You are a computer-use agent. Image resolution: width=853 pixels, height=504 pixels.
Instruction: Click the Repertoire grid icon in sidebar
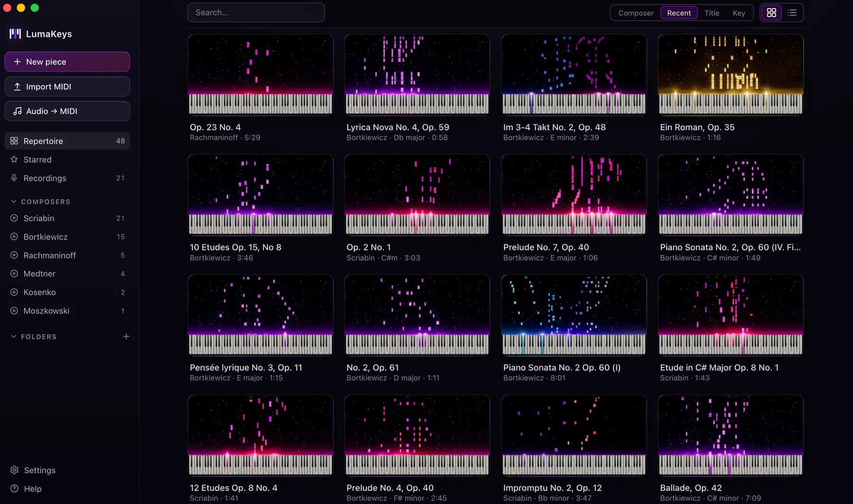click(14, 141)
